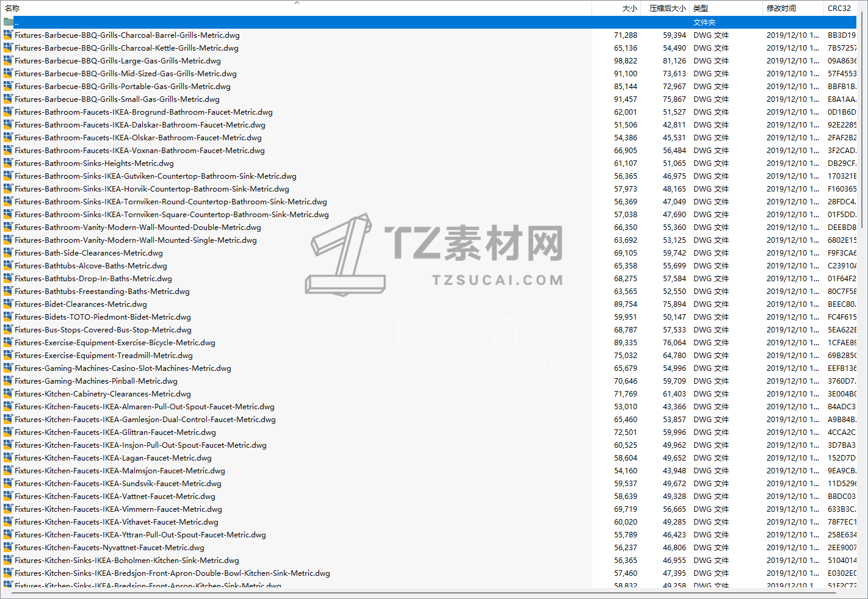Click the modified date in the Pinball-Metric.dwg row
Image resolution: width=868 pixels, height=599 pixels.
tap(793, 381)
